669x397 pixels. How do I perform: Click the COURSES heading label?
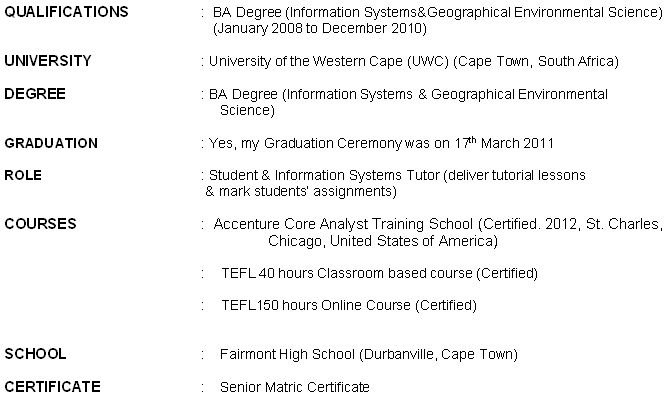click(40, 224)
